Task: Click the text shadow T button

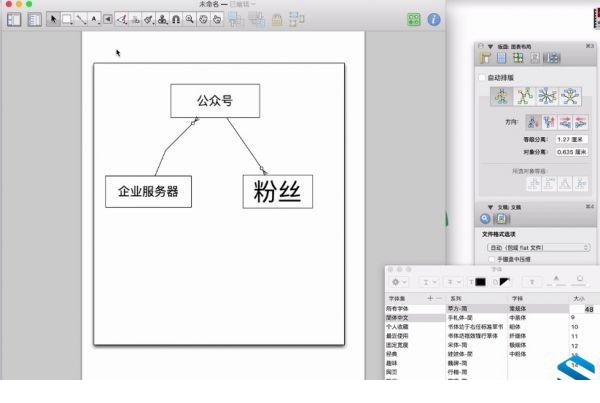Action: (x=532, y=282)
